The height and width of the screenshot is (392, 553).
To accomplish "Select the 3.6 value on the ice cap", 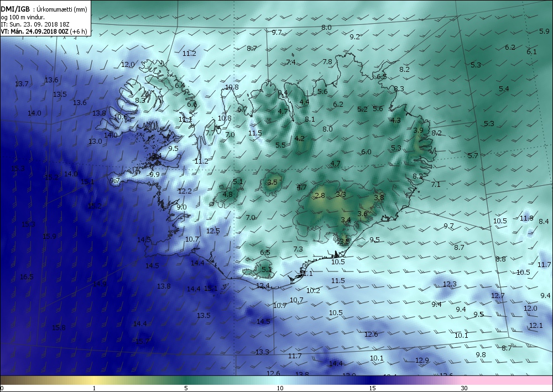I will pos(362,213).
